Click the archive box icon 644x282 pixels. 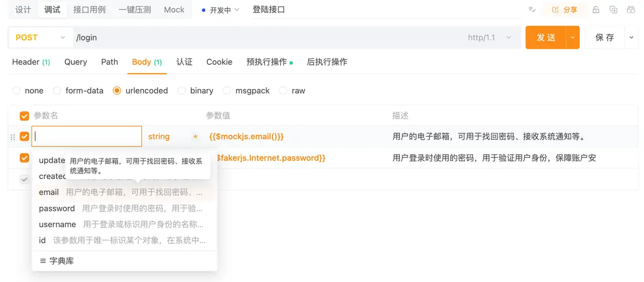pyautogui.click(x=630, y=10)
